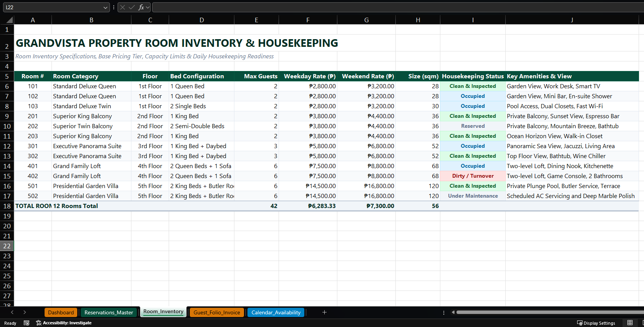
Task: Open the Guest_Folio_Invoice sheet tab
Action: [x=217, y=312]
